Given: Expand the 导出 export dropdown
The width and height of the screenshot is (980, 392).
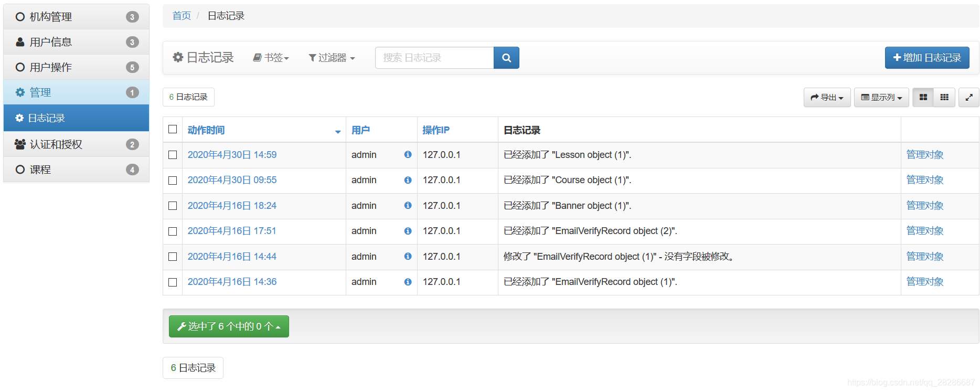Looking at the screenshot, I should [827, 98].
